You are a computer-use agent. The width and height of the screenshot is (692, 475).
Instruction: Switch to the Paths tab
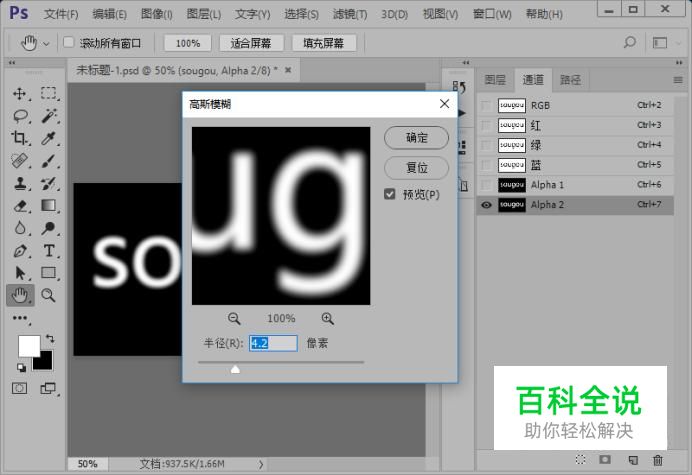570,80
